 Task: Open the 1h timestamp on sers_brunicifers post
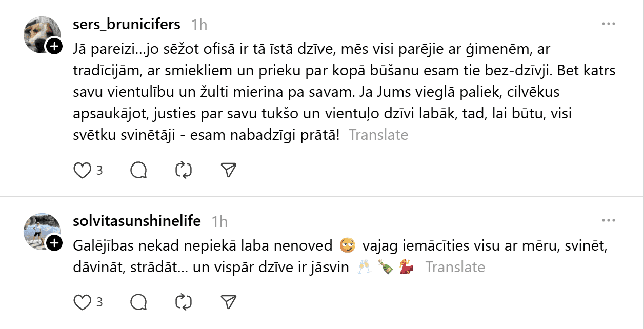coord(199,25)
